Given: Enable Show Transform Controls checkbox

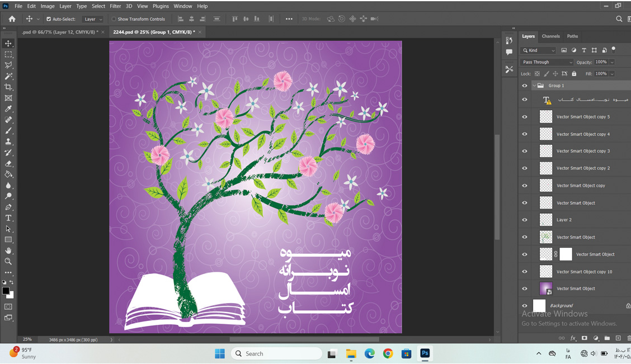Looking at the screenshot, I should pos(114,19).
